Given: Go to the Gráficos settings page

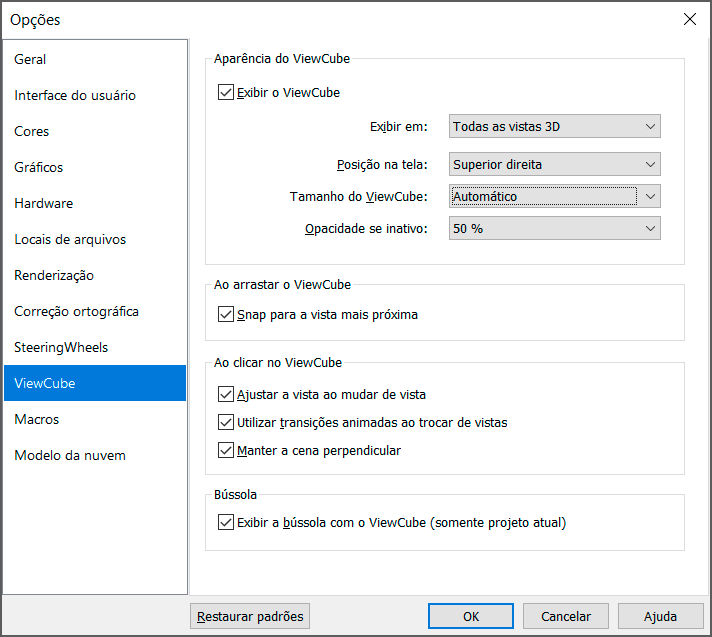Looking at the screenshot, I should (x=39, y=168).
